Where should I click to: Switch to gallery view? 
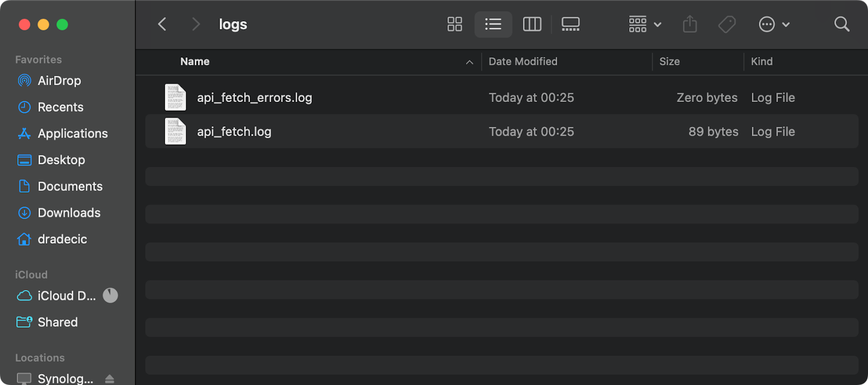(x=571, y=24)
